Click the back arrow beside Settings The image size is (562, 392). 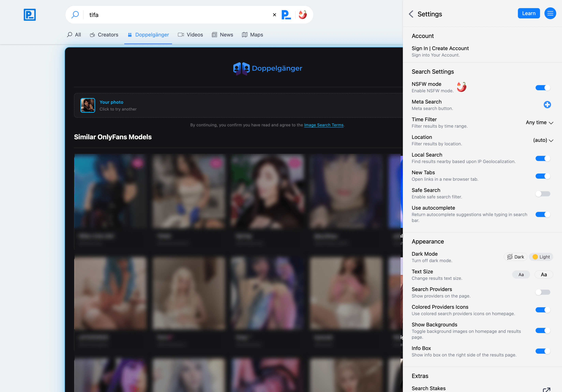(x=411, y=14)
